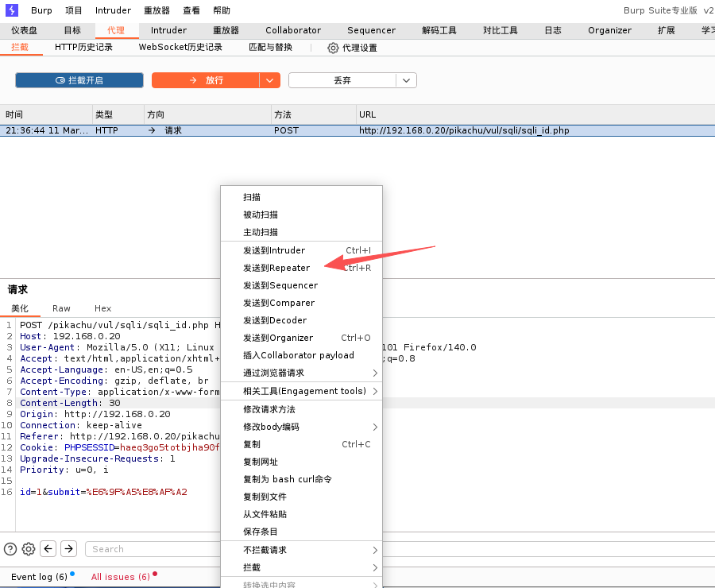Choose 主动扫描 from the context menu
The height and width of the screenshot is (588, 715).
click(301, 232)
